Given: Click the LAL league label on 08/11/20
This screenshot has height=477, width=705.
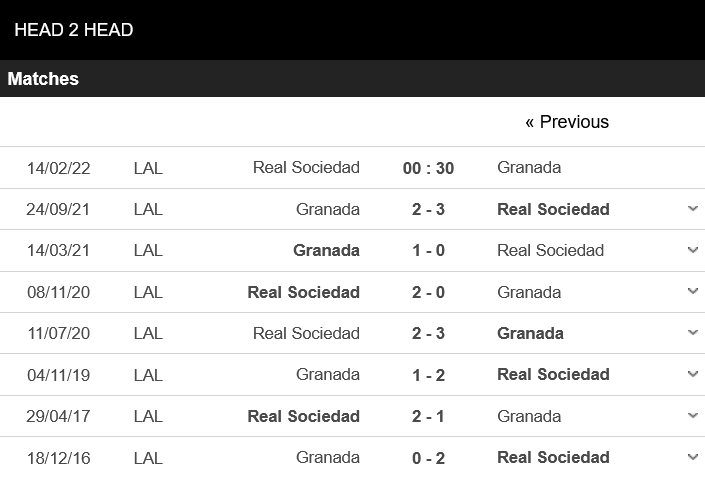Looking at the screenshot, I should pos(148,292).
